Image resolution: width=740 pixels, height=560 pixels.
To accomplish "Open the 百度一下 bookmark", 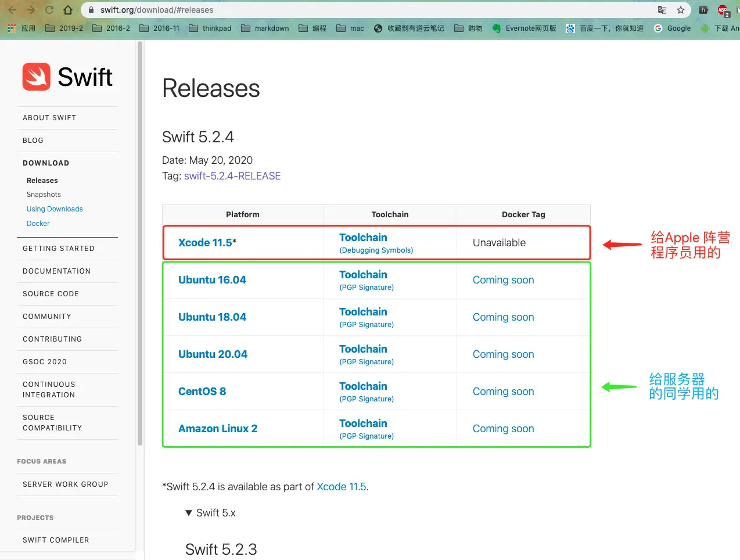I will coord(605,28).
